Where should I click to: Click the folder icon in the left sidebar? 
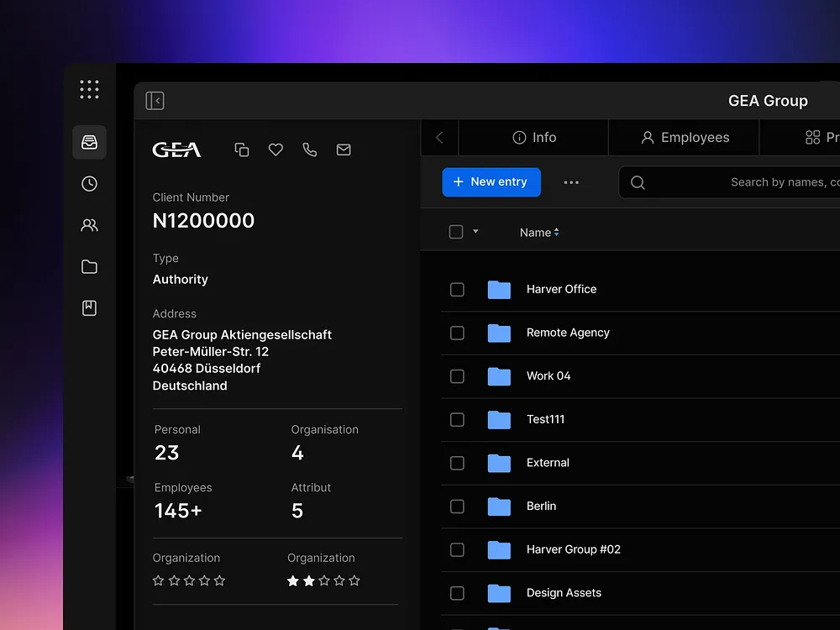click(89, 266)
